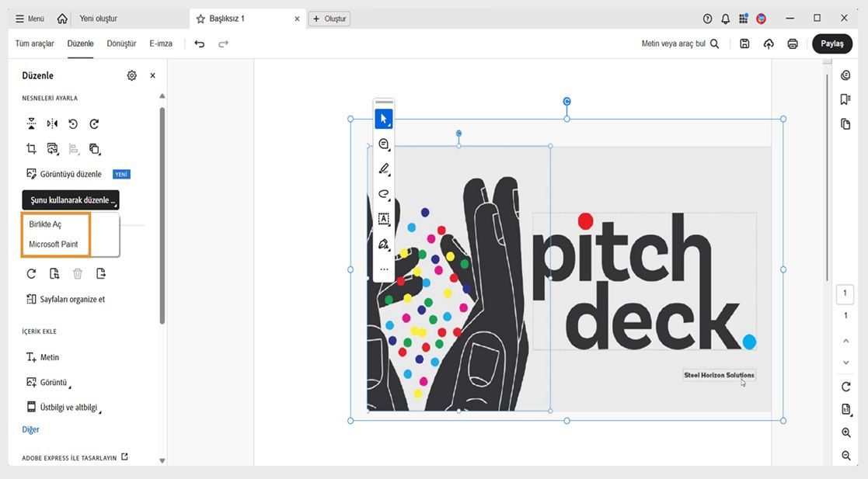Go to the next page with down chevron
The height and width of the screenshot is (479, 868).
pyautogui.click(x=845, y=363)
